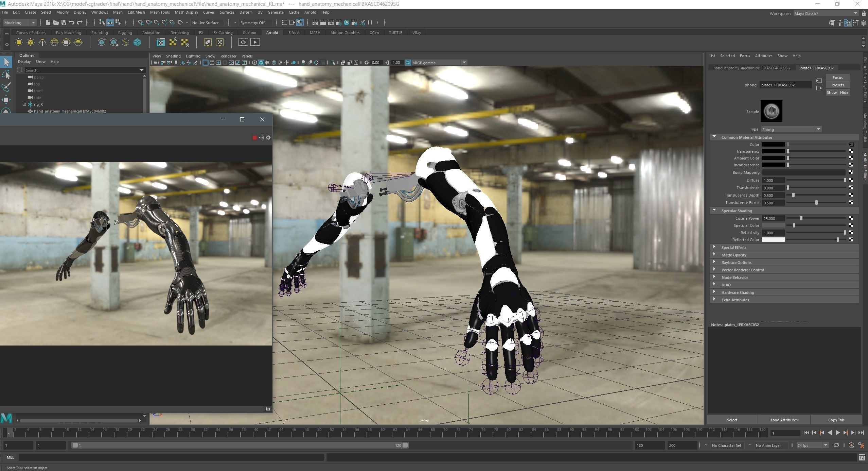Switch to the Rigging shelf tab
This screenshot has width=868, height=471.
tap(125, 33)
